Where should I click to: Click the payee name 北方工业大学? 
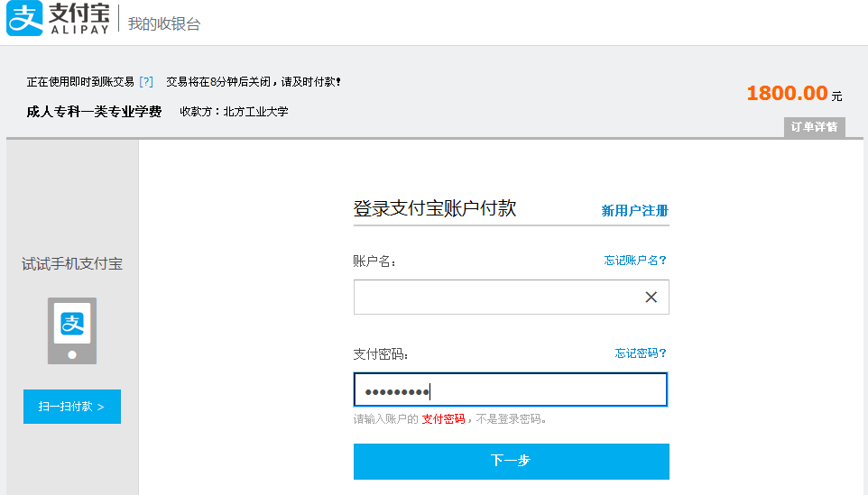[255, 113]
